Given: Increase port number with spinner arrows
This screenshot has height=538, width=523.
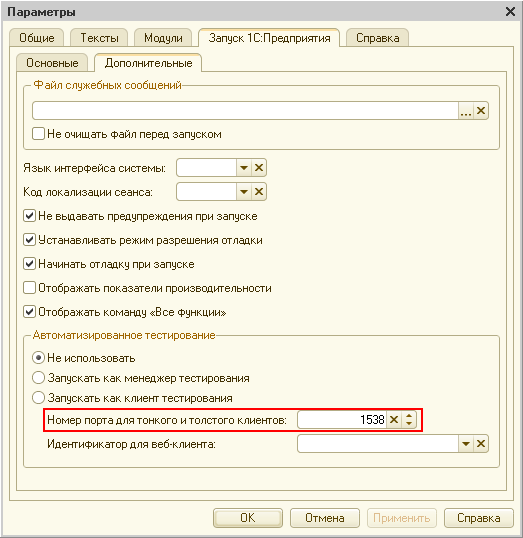Looking at the screenshot, I should pyautogui.click(x=409, y=416).
